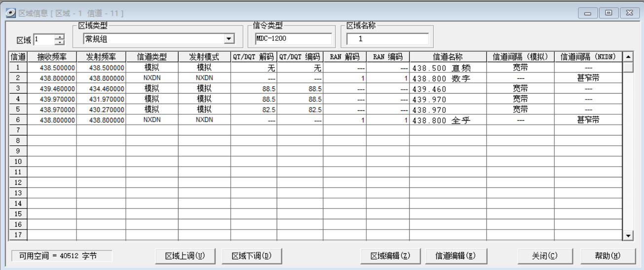Open 信道编辑(E) channel editor
The height and width of the screenshot is (270, 644).
coord(456,256)
